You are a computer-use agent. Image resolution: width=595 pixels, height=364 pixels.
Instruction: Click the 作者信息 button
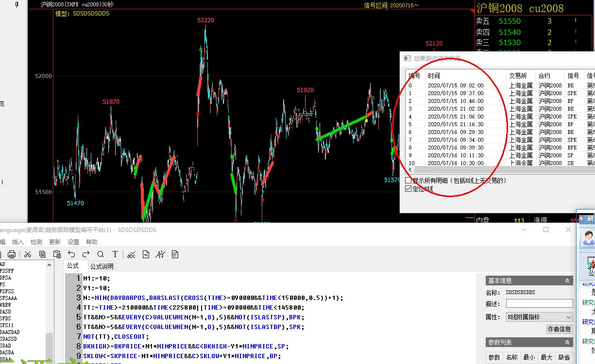(x=560, y=329)
